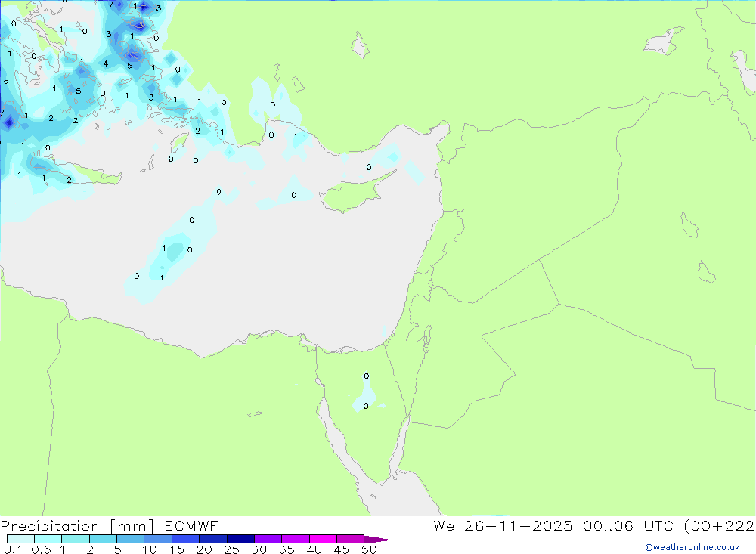Screen dimensions: 756x554
Task: Click the over-50 mm legend arrow tip
Action: [378, 540]
